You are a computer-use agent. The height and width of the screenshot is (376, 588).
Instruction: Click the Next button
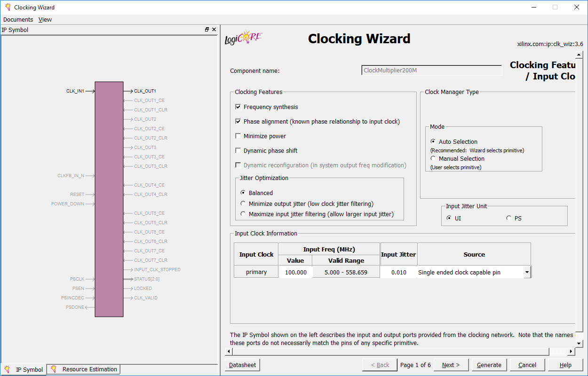click(450, 365)
